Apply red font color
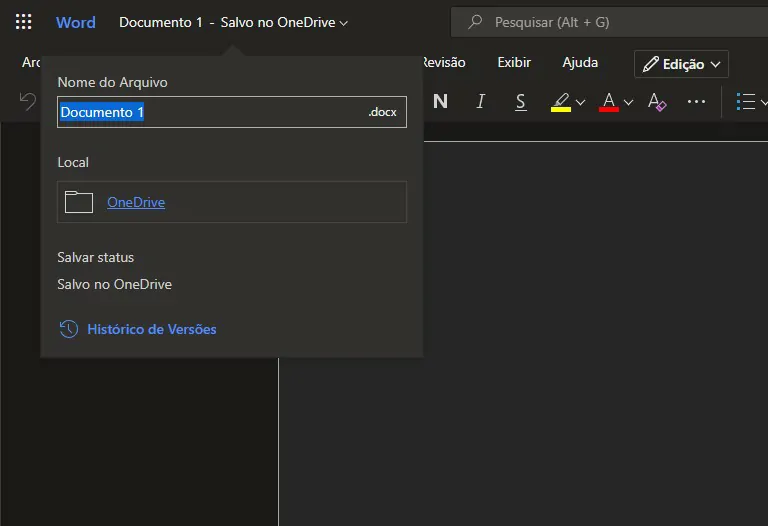 tap(609, 102)
